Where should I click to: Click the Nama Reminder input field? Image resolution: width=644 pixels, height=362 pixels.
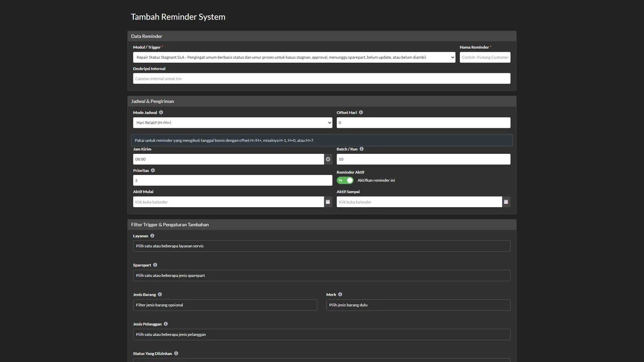point(485,57)
